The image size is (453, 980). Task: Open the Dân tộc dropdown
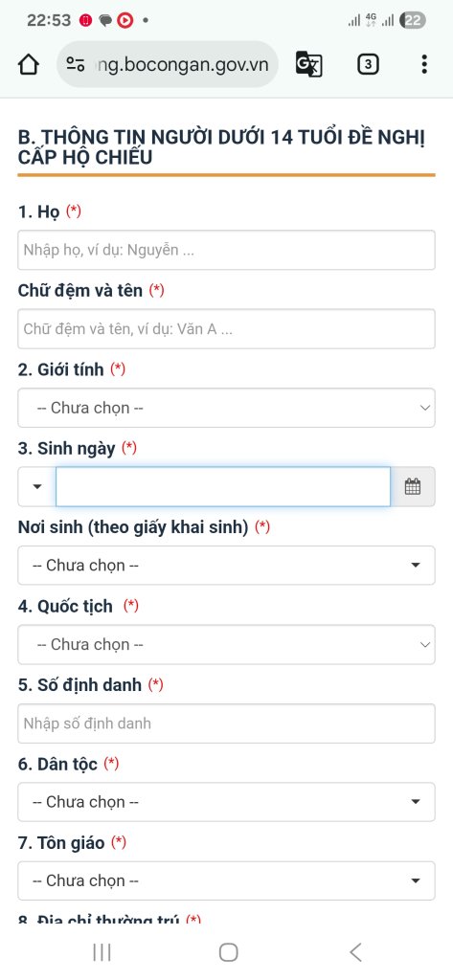[x=226, y=802]
